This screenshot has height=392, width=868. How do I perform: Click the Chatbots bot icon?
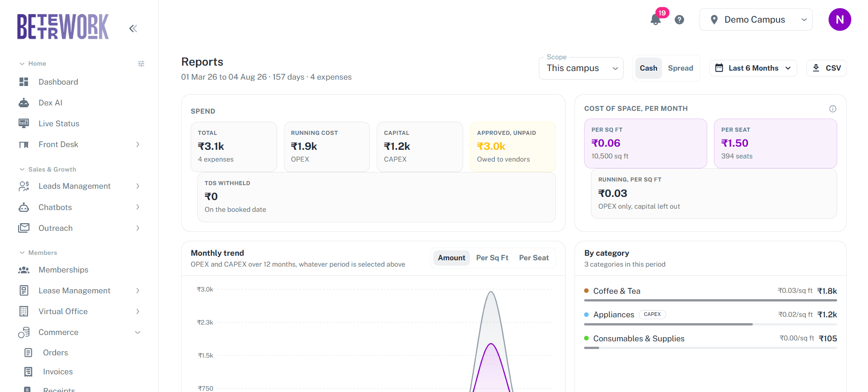(24, 207)
